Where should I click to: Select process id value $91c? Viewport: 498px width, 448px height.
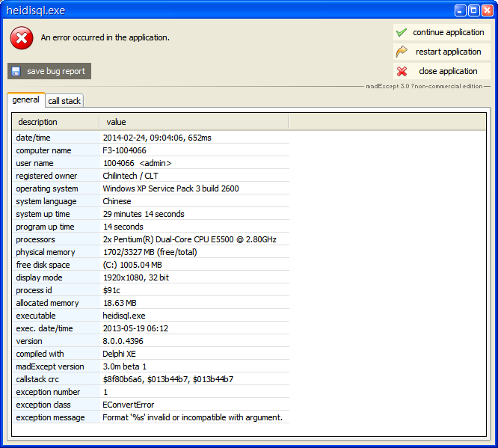tap(111, 290)
